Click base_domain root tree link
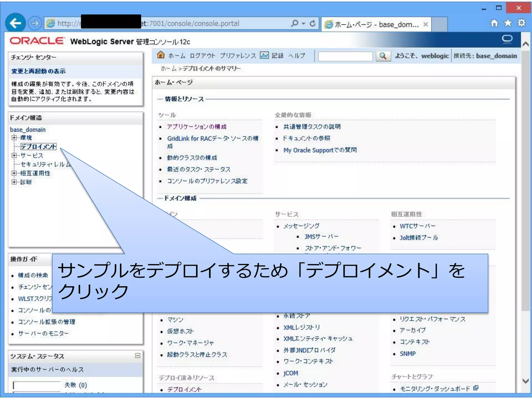Image resolution: width=532 pixels, height=399 pixels. point(28,129)
